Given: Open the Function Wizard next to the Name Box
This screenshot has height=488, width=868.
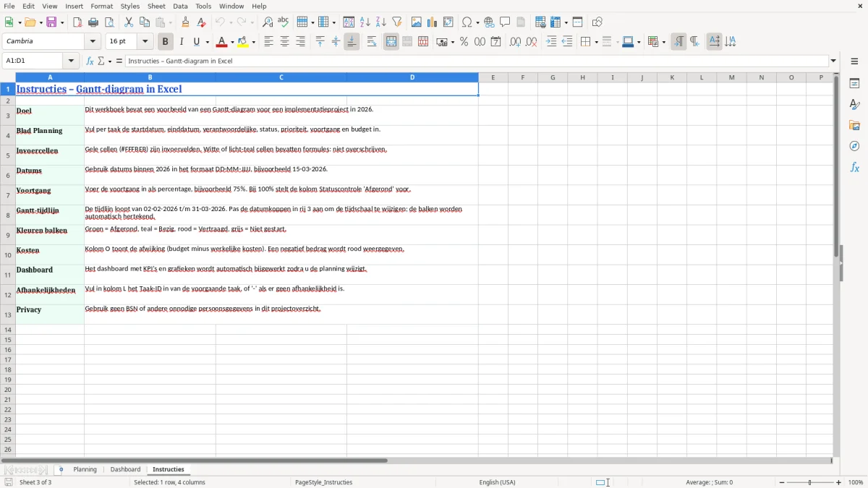Looking at the screenshot, I should pyautogui.click(x=90, y=61).
